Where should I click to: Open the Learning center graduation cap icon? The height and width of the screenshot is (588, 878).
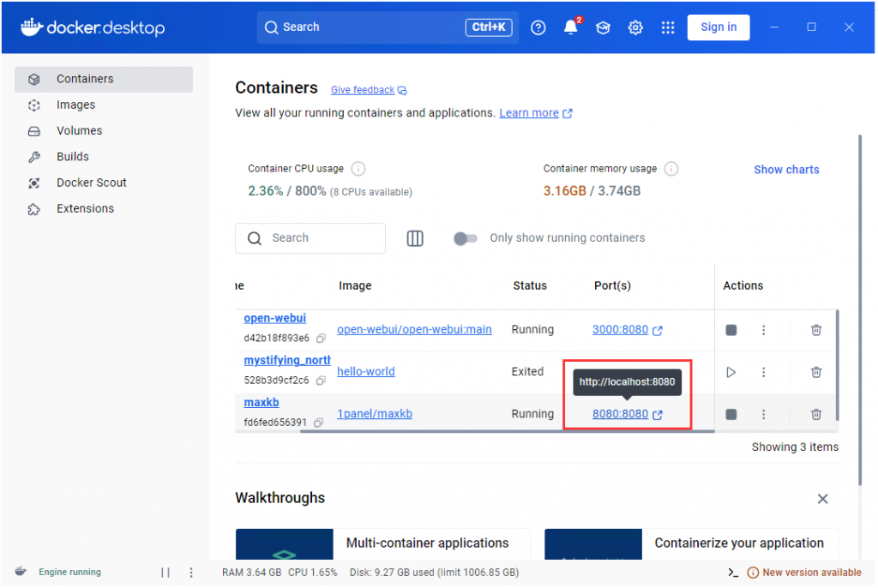604,27
